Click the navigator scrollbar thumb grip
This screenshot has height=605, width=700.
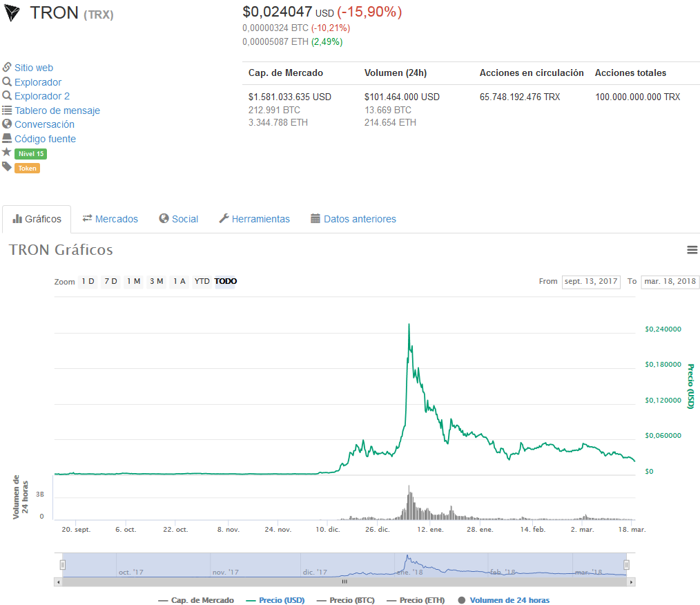coord(344,582)
